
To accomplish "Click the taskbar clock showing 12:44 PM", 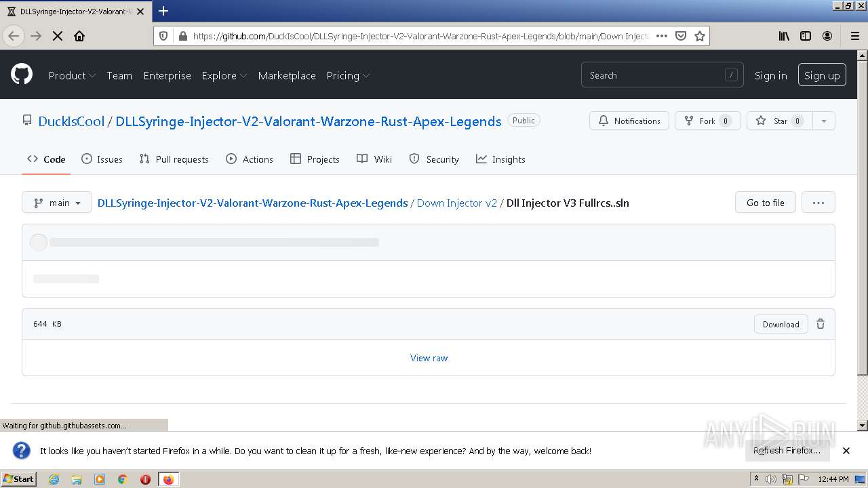I will click(833, 479).
